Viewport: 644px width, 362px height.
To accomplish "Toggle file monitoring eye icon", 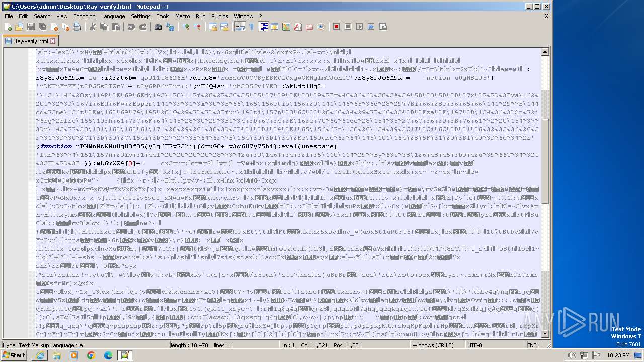I will pyautogui.click(x=321, y=27).
